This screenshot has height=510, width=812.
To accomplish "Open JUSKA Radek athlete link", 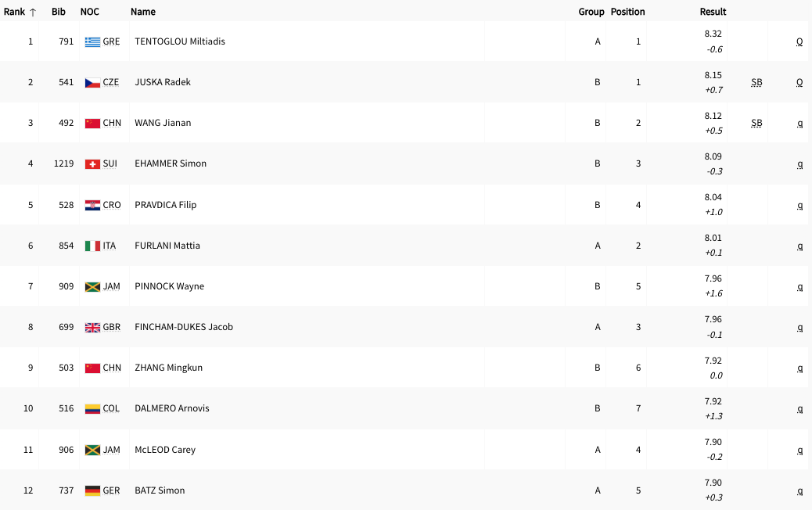I will [x=163, y=82].
